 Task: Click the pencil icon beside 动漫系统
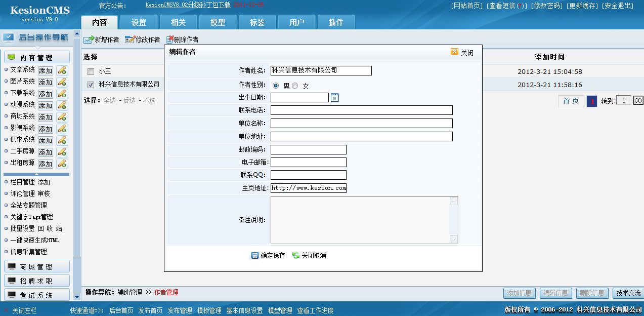coord(62,105)
